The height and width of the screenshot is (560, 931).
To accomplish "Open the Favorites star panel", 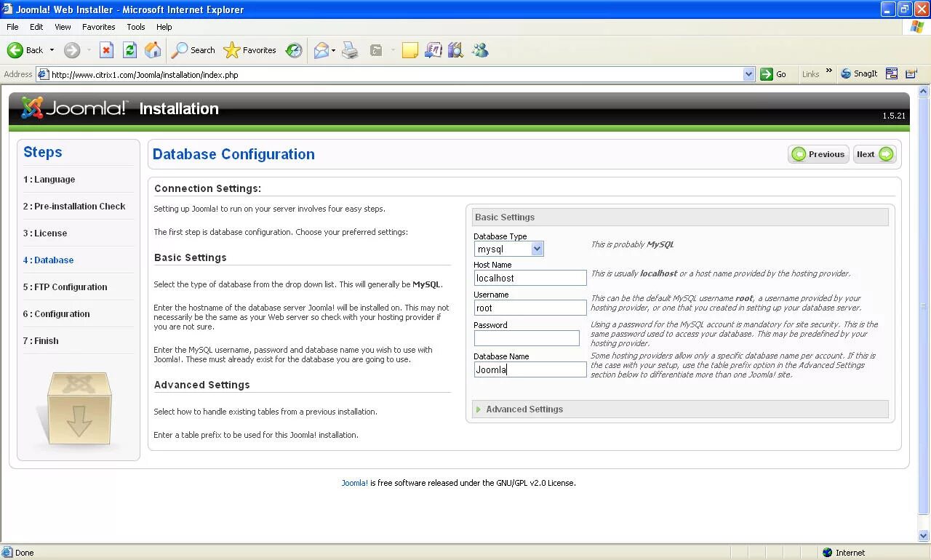I will click(249, 50).
